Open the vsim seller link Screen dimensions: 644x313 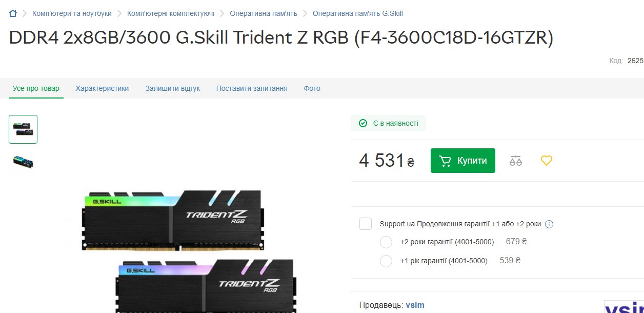pos(415,305)
